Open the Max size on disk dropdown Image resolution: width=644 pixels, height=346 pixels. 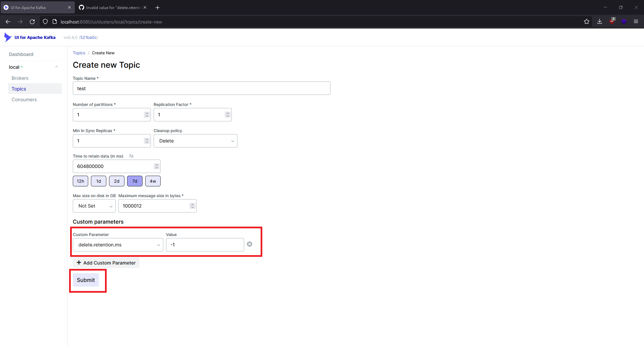[94, 206]
